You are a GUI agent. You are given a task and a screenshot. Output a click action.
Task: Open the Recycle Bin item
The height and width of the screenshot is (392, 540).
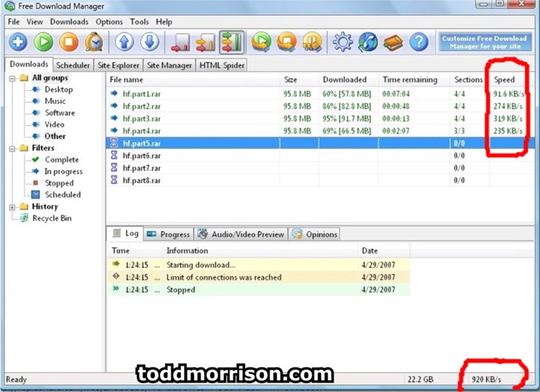52,218
